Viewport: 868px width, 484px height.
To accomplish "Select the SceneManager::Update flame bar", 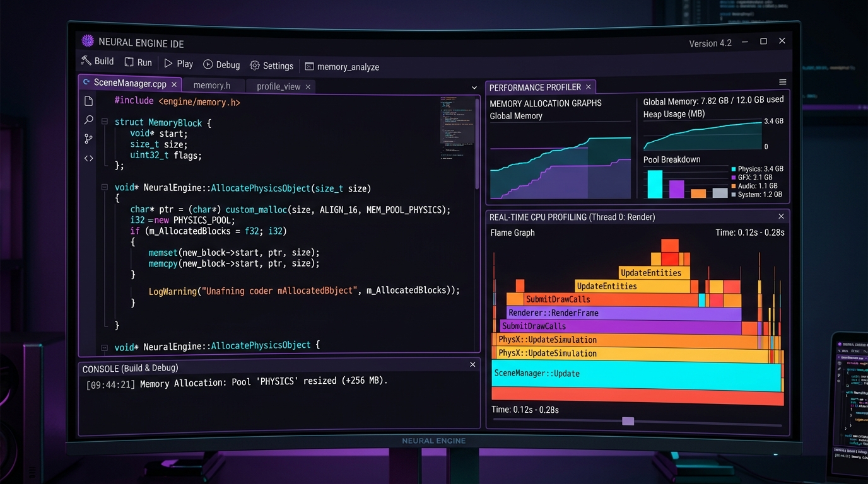I will pos(636,375).
